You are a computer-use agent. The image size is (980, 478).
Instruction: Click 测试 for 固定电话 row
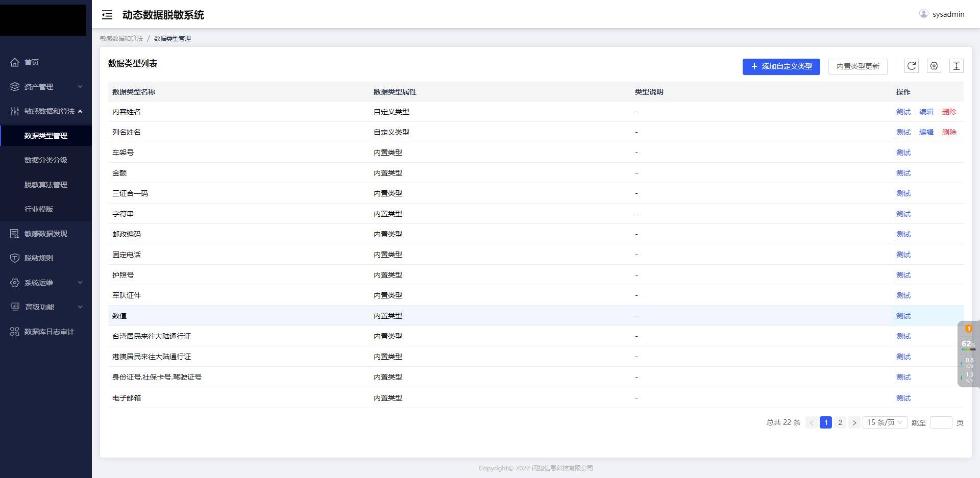[903, 255]
